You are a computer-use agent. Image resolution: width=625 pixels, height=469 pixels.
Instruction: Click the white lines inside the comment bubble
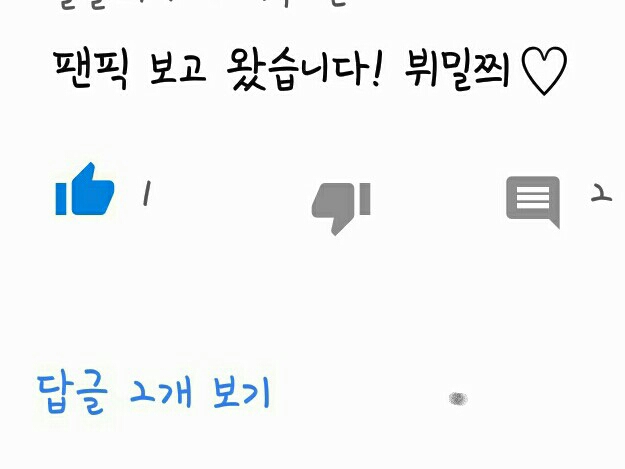[533, 198]
